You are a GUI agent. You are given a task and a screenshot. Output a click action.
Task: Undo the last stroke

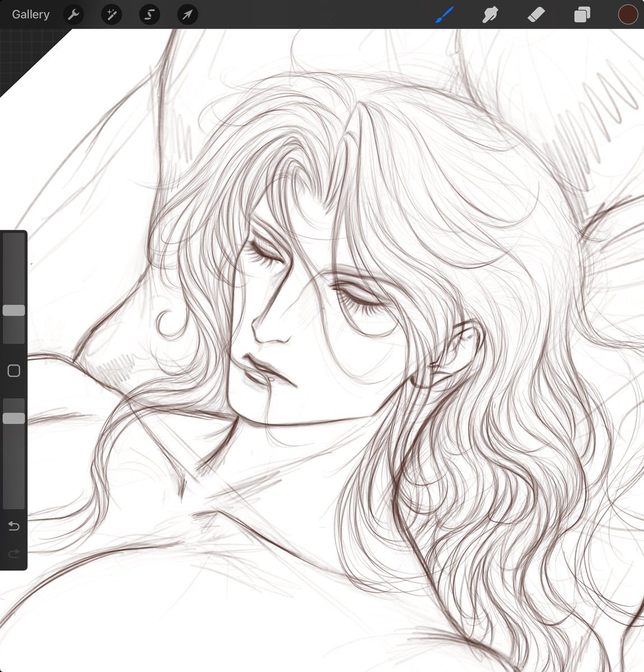pyautogui.click(x=14, y=526)
